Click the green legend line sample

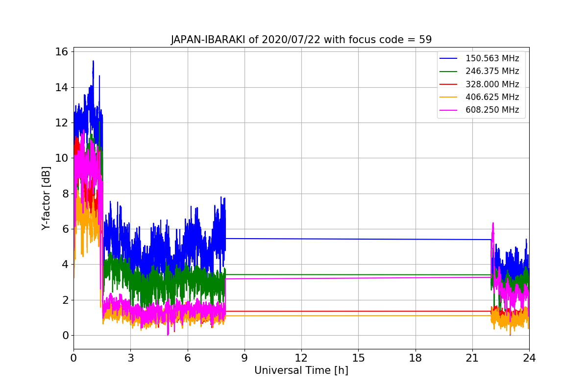pyautogui.click(x=449, y=71)
